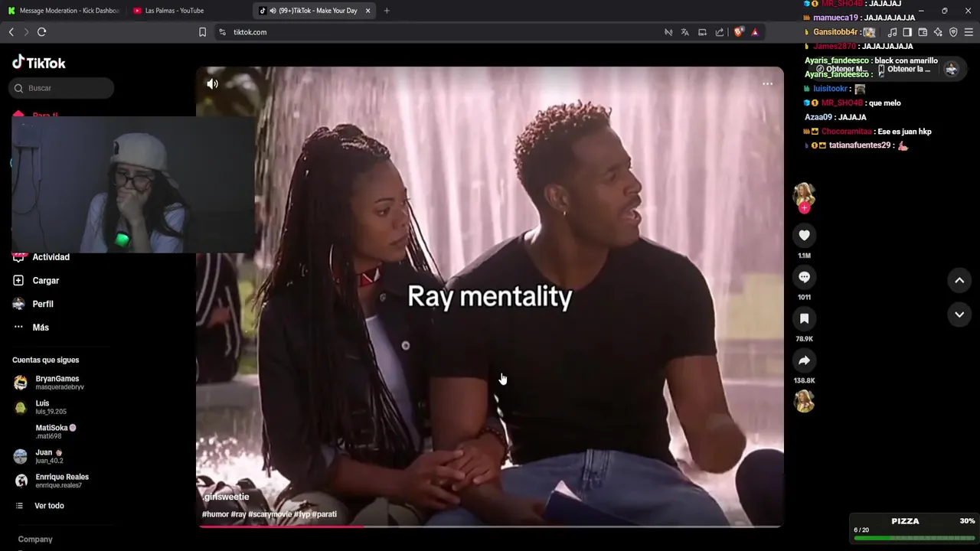The height and width of the screenshot is (551, 980).
Task: Reload the current page
Action: point(42,32)
